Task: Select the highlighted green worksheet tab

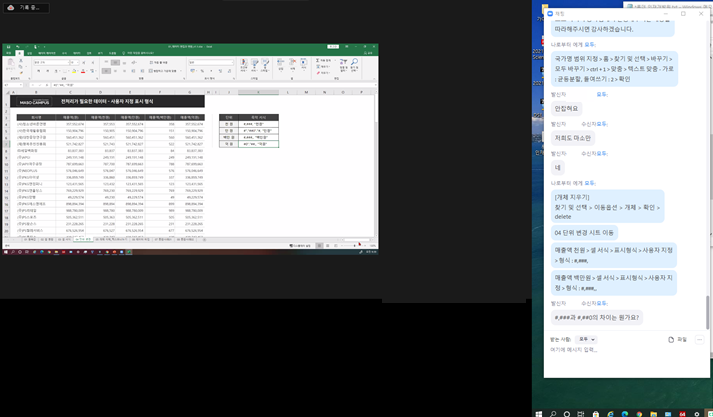Action: [x=85, y=240]
